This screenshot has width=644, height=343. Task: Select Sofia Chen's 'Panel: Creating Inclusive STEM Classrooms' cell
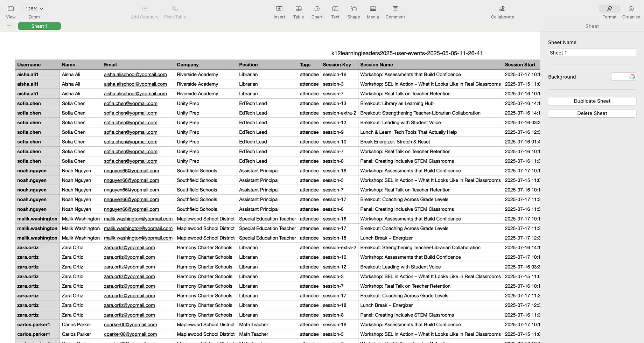430,161
